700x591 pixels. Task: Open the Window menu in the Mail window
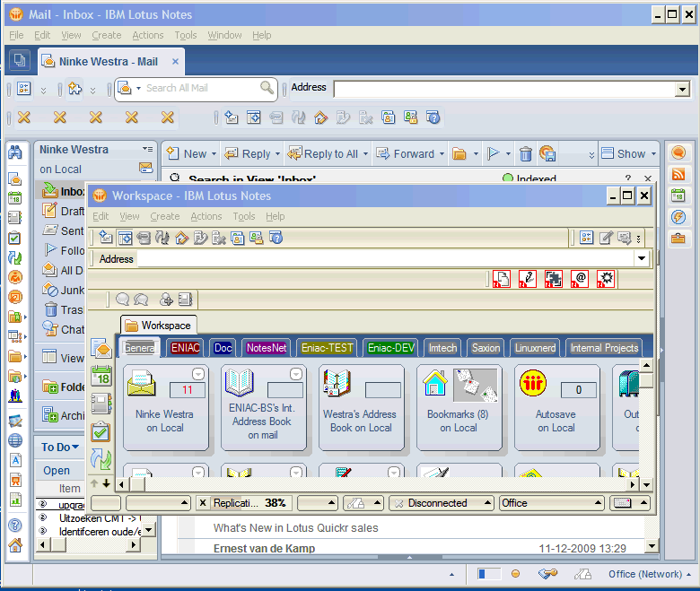(x=224, y=35)
